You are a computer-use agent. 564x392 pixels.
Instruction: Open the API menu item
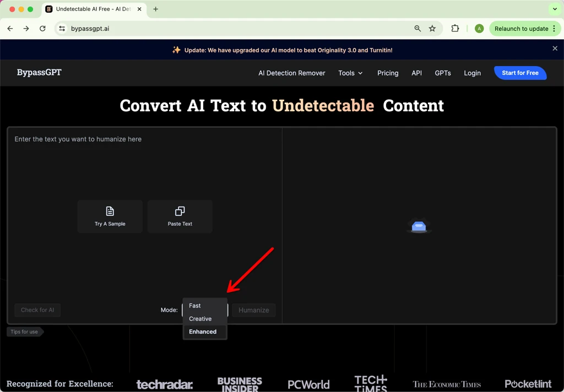pos(416,73)
